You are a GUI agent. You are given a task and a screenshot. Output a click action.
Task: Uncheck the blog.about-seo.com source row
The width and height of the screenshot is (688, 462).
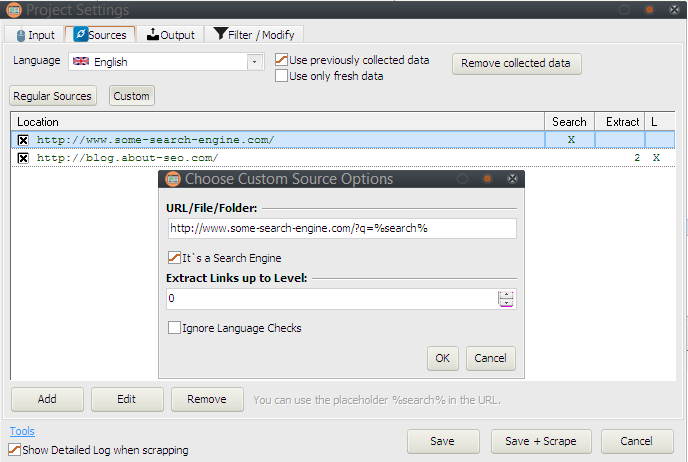(x=23, y=158)
